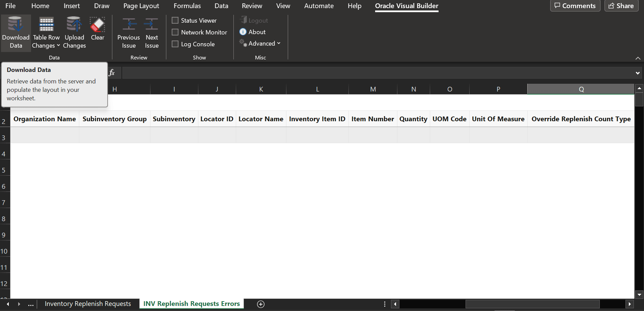Open the Comments pane button

tap(575, 6)
